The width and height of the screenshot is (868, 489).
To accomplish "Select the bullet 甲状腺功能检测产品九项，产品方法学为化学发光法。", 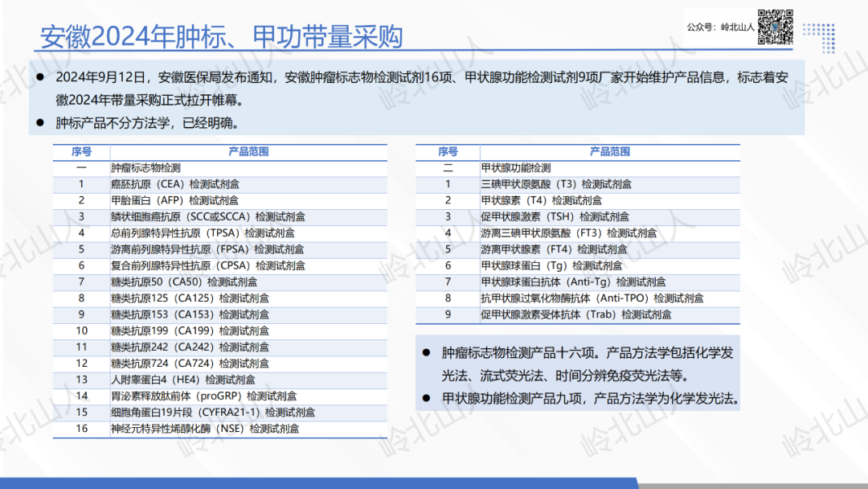I will tap(591, 398).
